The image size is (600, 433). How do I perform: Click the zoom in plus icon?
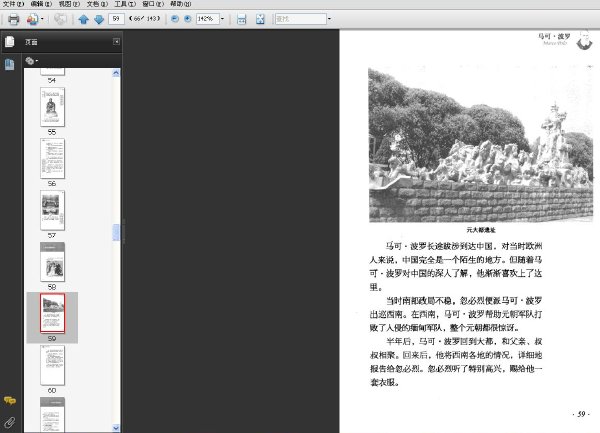(x=188, y=18)
